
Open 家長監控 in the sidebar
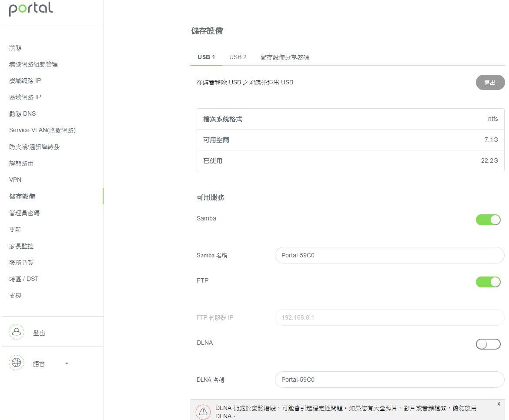pyautogui.click(x=21, y=246)
